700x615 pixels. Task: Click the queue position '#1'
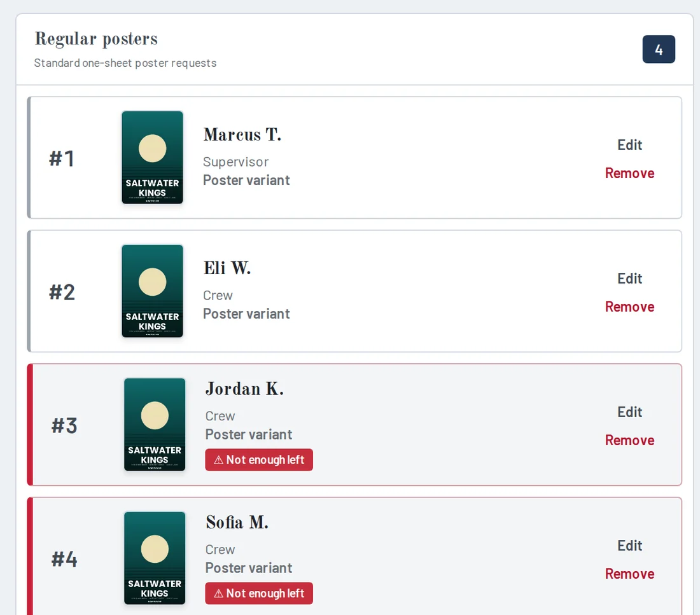click(x=62, y=158)
